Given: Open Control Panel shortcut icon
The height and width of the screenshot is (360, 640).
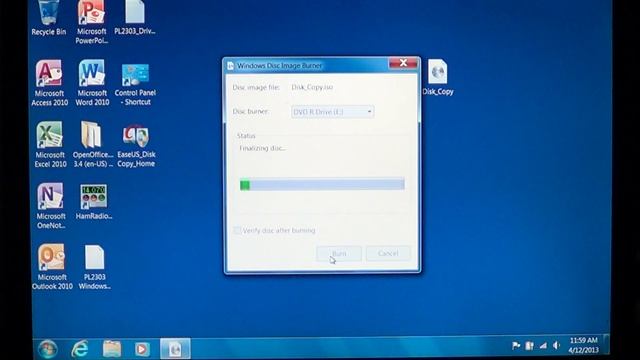Looking at the screenshot, I should coord(136,84).
